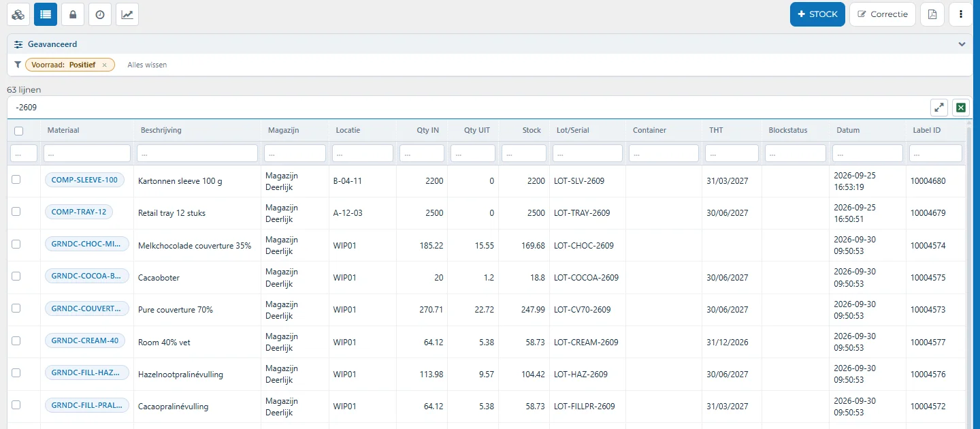Check the GRNDC-CREAM-40 row checkbox
The image size is (980, 429).
click(x=16, y=340)
